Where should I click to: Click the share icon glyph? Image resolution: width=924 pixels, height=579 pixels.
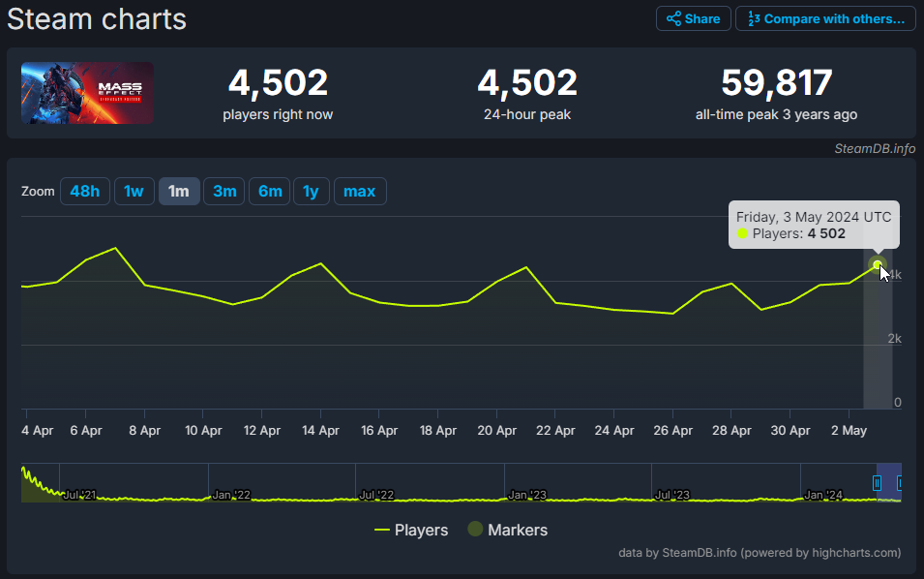tap(673, 18)
